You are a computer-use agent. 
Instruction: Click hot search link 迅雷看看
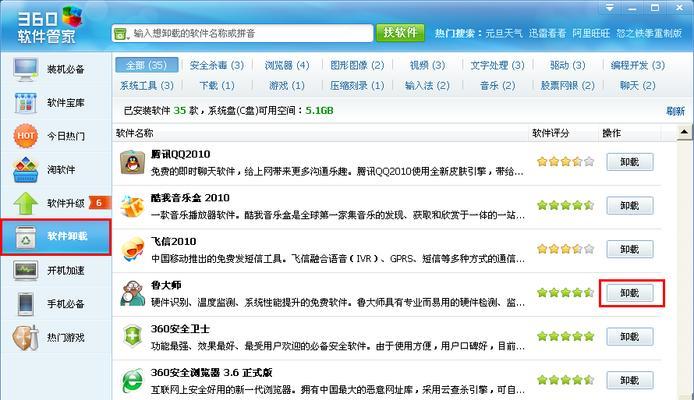547,33
